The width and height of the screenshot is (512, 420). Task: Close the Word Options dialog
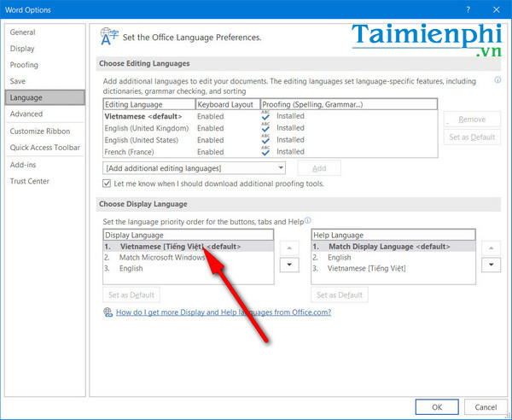coord(497,9)
